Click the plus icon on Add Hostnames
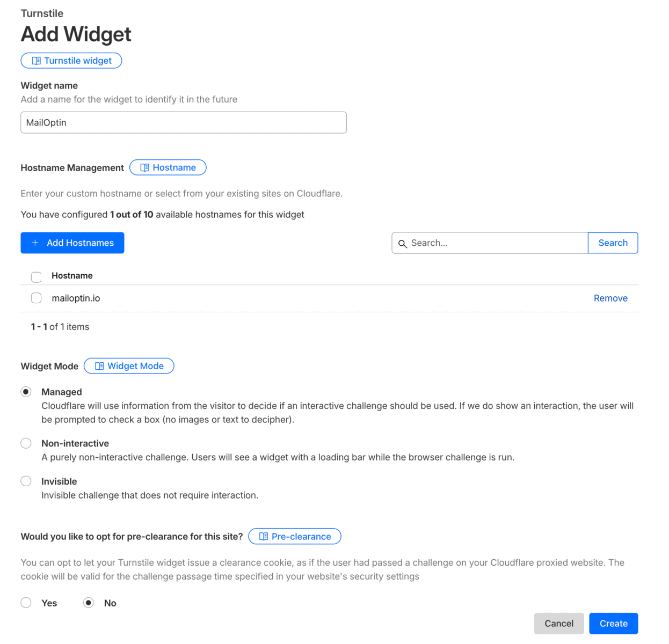Viewport: 669px width, 644px height. pos(35,243)
